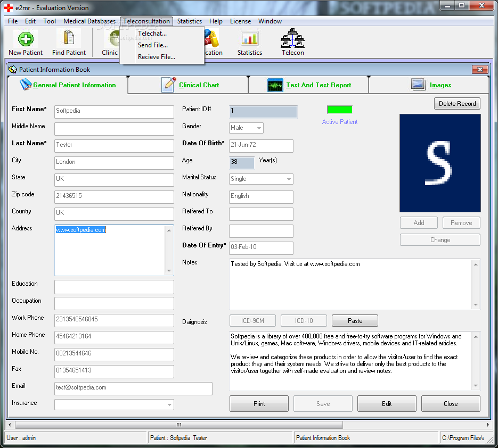Click the Edit button
Screen dimensions: 498x448
[x=387, y=404]
